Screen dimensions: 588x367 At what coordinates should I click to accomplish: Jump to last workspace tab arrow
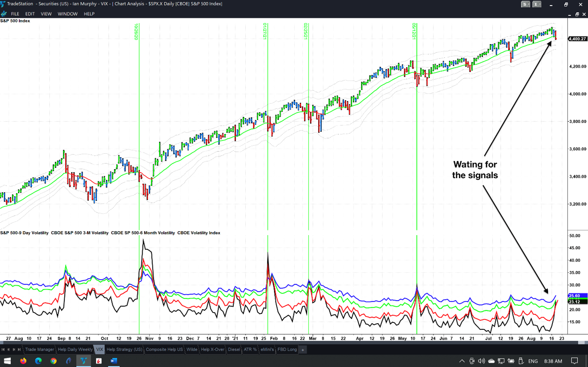(19, 349)
